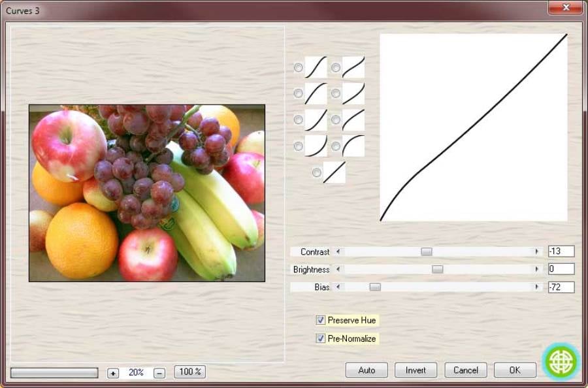588x388 pixels.
Task: Click the S-curve preset thumbnail
Action: tap(316, 67)
